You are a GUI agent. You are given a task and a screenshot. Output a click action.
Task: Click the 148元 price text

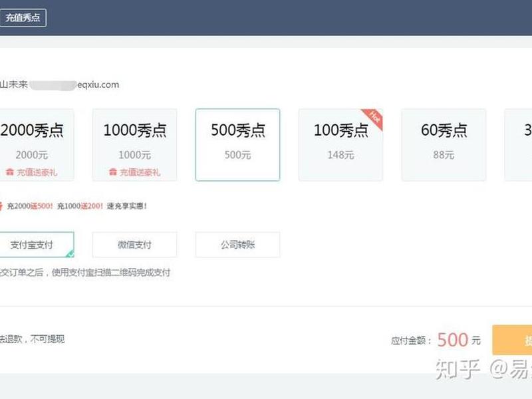click(x=340, y=155)
